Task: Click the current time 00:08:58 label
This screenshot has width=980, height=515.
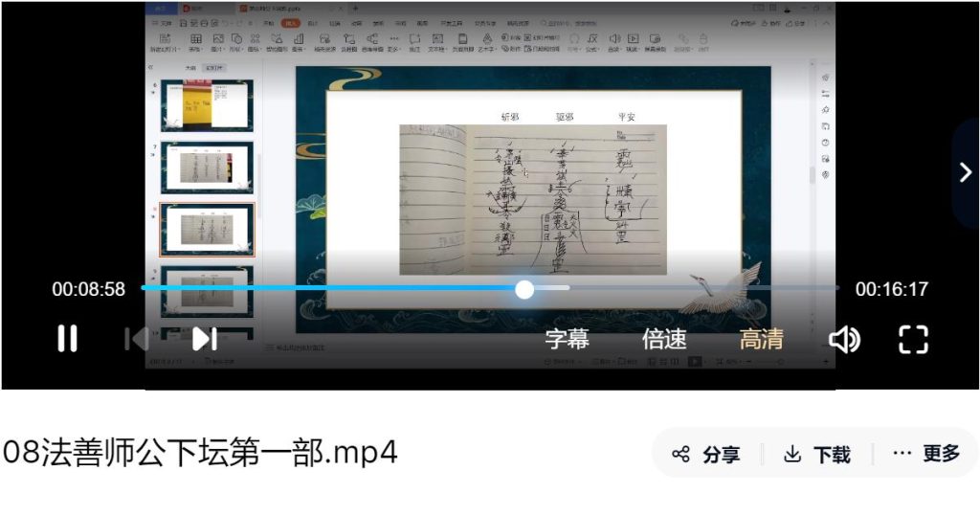Action: coord(88,289)
